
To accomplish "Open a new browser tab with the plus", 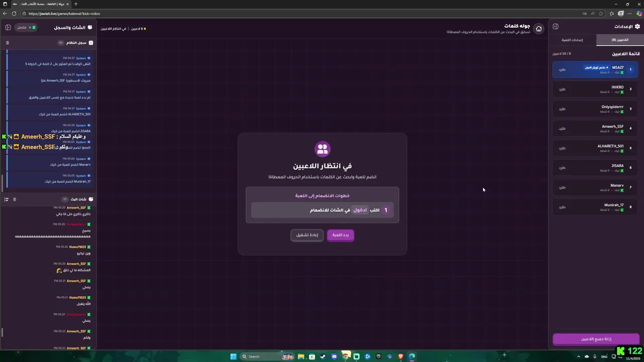I will 76,4.
